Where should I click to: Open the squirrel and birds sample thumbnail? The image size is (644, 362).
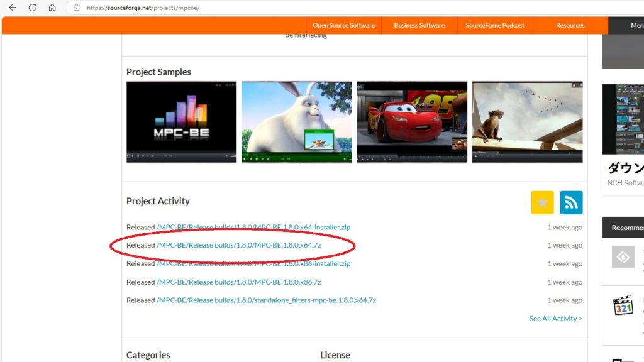(x=528, y=123)
